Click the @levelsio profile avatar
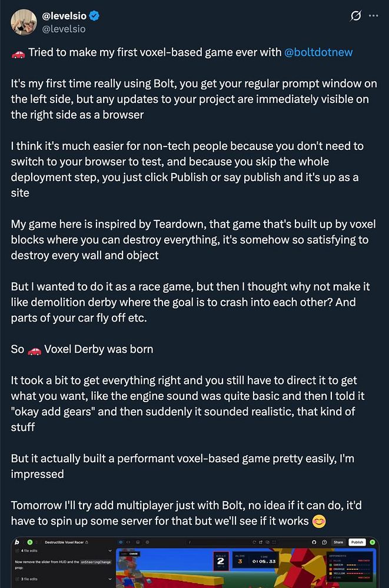Viewport: 389px width, 588px height. click(24, 22)
